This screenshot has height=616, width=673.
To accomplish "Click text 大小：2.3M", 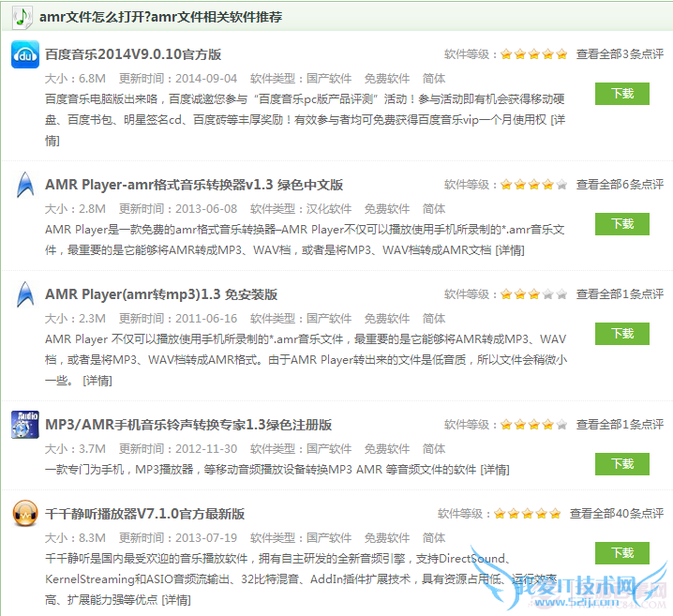I will coord(76,319).
